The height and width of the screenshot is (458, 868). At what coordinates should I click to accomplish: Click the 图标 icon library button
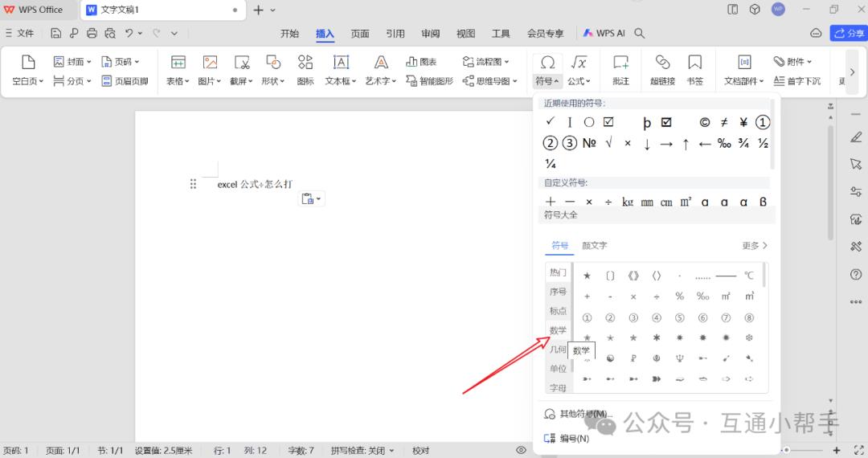(305, 70)
